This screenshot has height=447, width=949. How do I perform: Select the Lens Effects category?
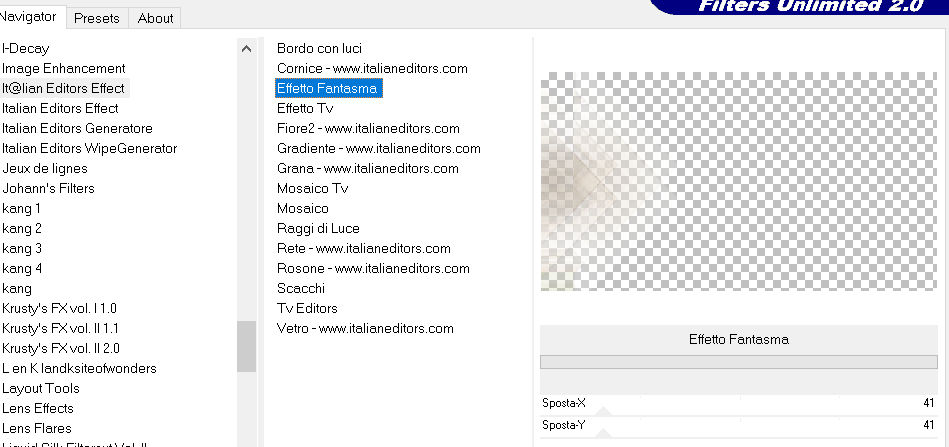[x=38, y=408]
